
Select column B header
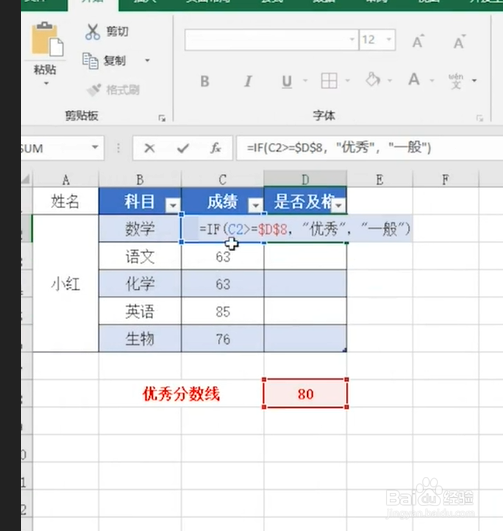point(140,179)
